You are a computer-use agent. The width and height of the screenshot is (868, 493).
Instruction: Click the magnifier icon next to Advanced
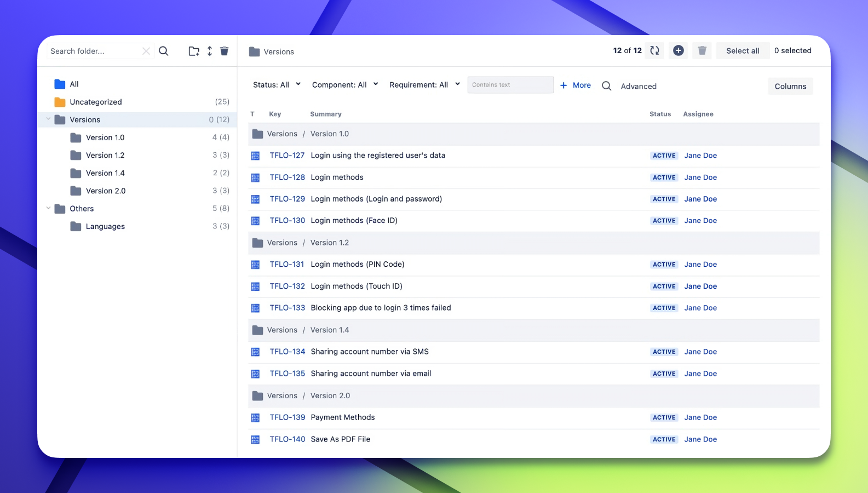606,86
